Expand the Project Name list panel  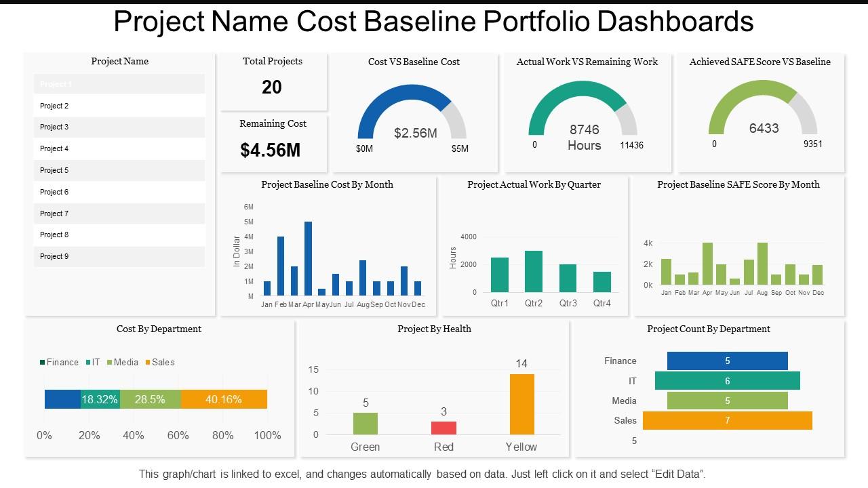pos(119,61)
